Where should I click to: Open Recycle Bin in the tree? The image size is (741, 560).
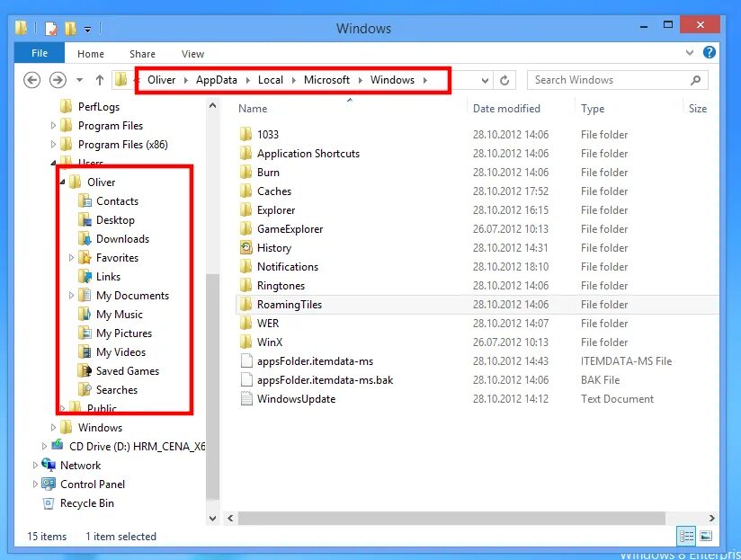click(87, 503)
